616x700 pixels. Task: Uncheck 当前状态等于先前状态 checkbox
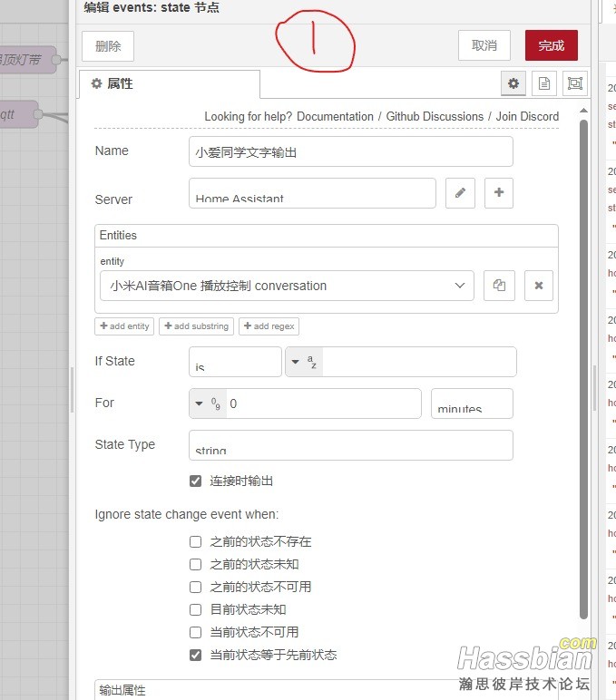[x=196, y=655]
